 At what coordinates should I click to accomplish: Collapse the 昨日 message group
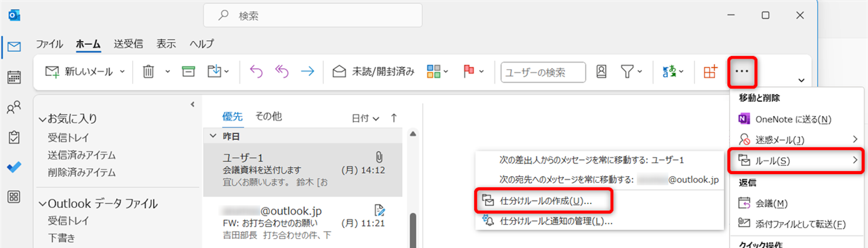[x=213, y=136]
